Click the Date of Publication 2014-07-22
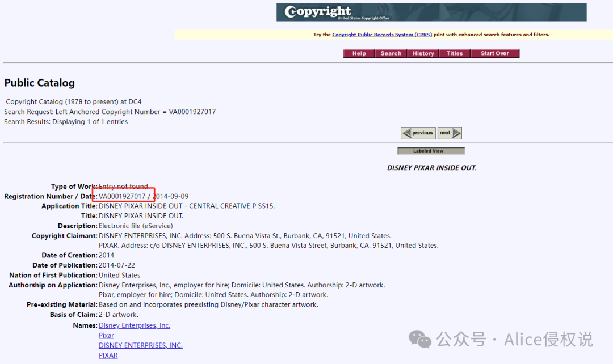 [117, 265]
